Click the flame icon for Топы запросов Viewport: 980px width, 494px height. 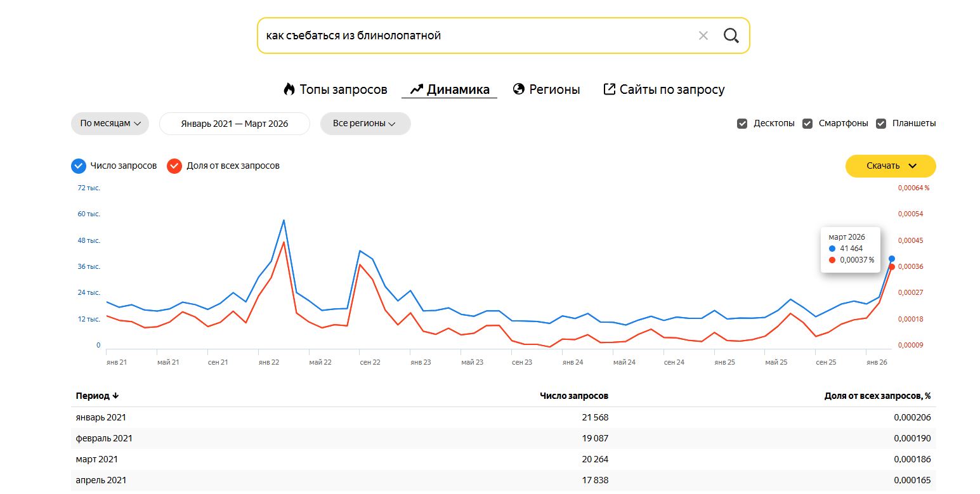(289, 89)
